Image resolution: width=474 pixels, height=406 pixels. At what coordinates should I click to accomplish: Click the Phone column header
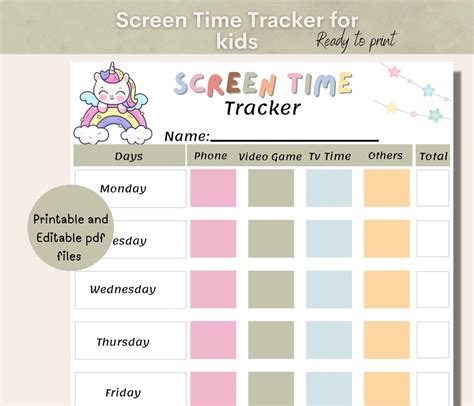coord(211,155)
